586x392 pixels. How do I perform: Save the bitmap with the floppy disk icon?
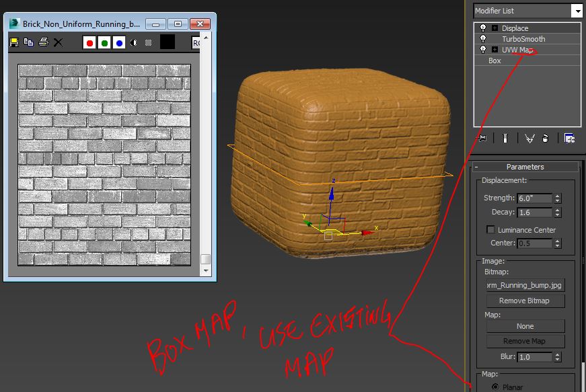coord(14,42)
